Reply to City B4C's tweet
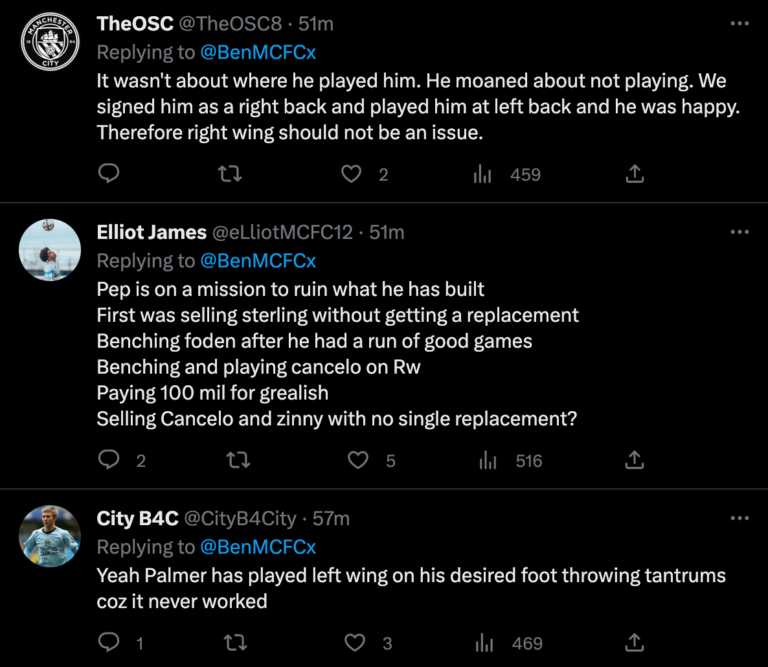 click(x=110, y=642)
